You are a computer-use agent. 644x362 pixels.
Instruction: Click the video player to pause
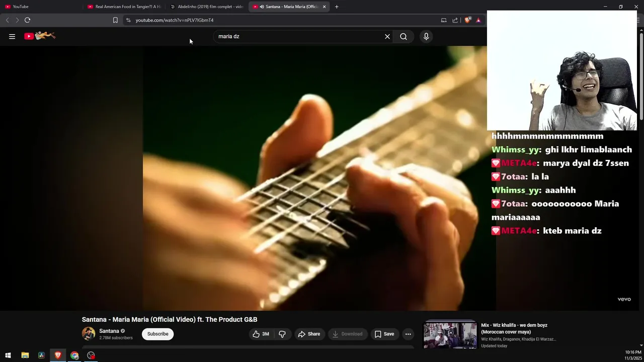[243, 178]
